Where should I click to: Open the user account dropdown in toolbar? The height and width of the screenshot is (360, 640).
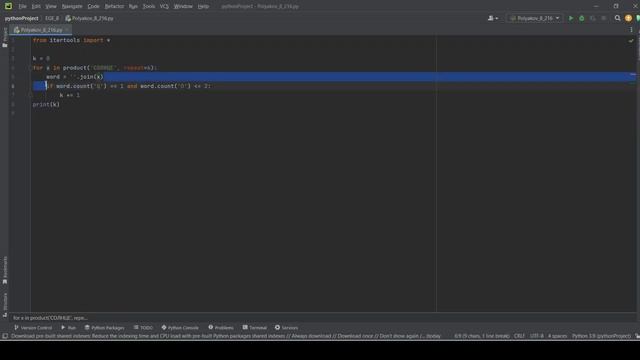pos(493,18)
